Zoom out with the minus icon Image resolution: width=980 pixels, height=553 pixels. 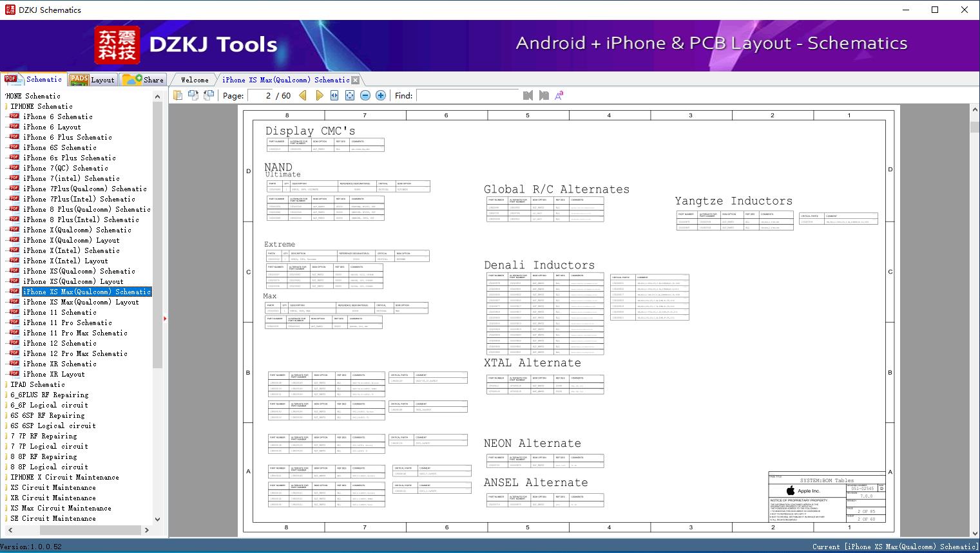365,95
